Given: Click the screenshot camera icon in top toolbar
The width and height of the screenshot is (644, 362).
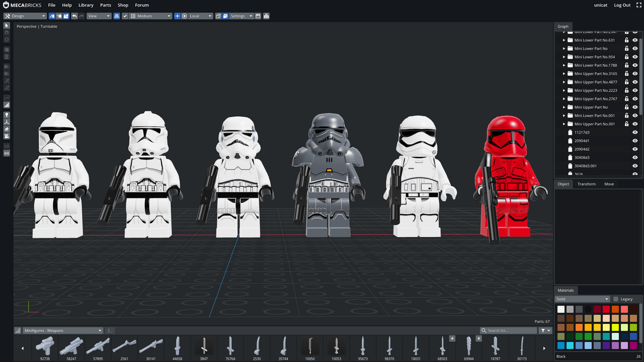Looking at the screenshot, I should (x=266, y=16).
